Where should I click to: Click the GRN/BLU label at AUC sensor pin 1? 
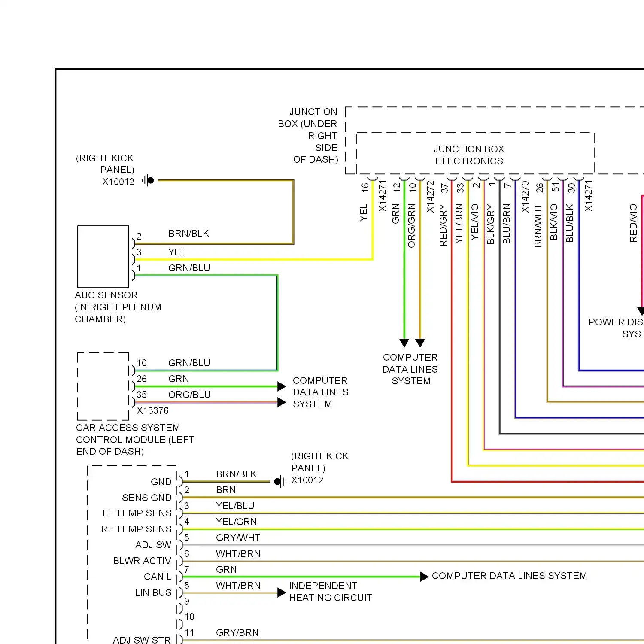click(189, 268)
